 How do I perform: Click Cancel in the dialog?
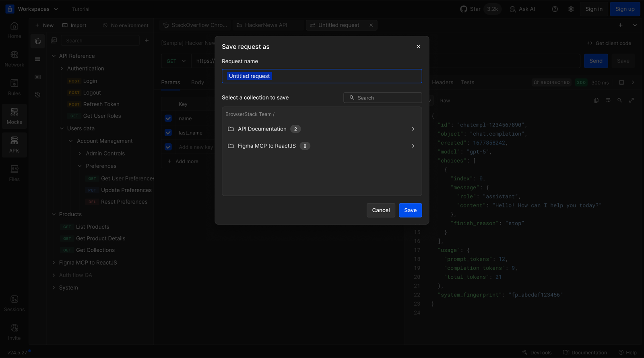point(381,210)
